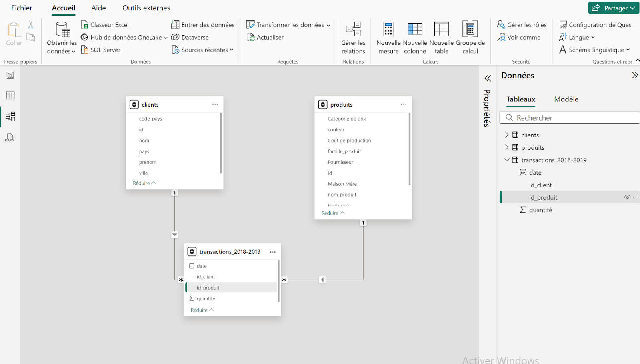Screen dimensions: 640x364
Task: Switch to the Aide ribbon tab
Action: tap(98, 8)
